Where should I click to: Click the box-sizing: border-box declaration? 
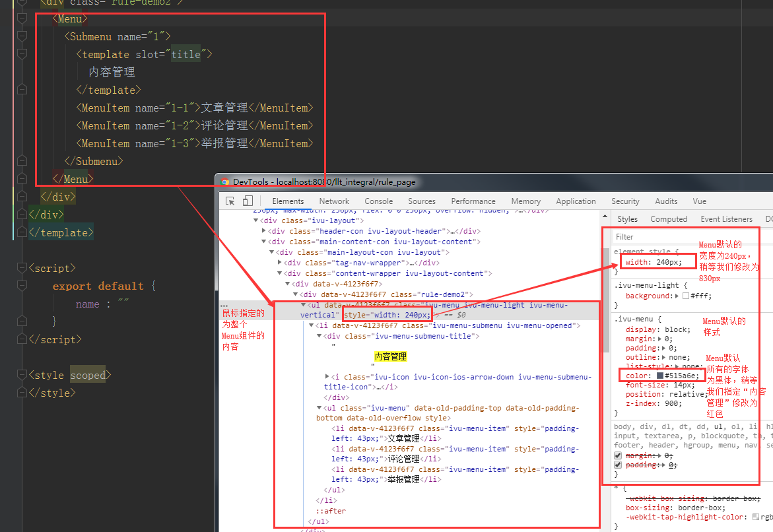pos(675,508)
